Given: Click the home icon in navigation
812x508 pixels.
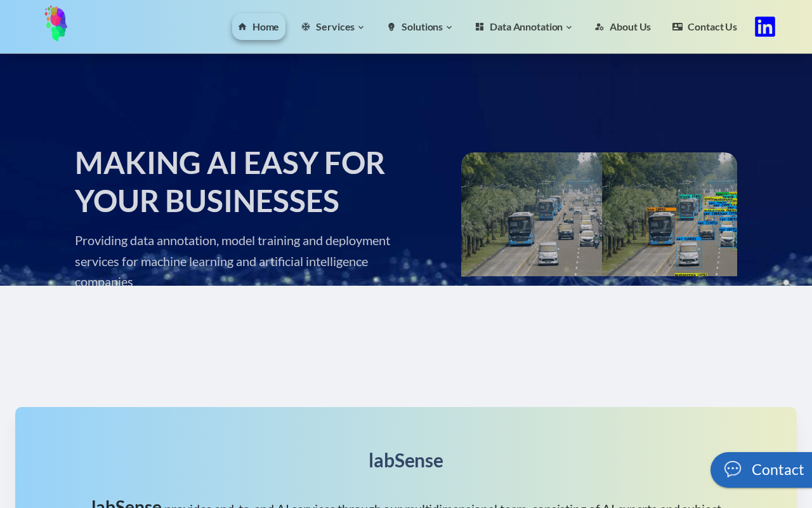Looking at the screenshot, I should point(242,27).
